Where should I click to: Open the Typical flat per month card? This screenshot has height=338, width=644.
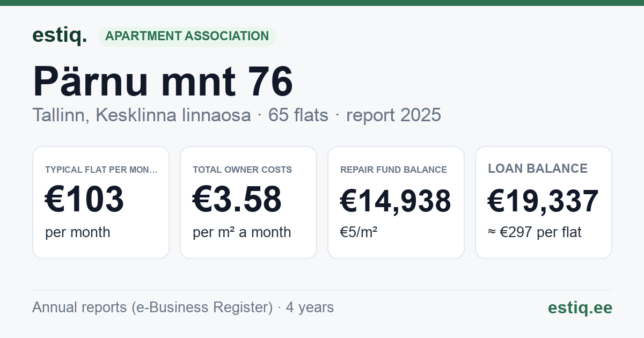click(x=101, y=202)
